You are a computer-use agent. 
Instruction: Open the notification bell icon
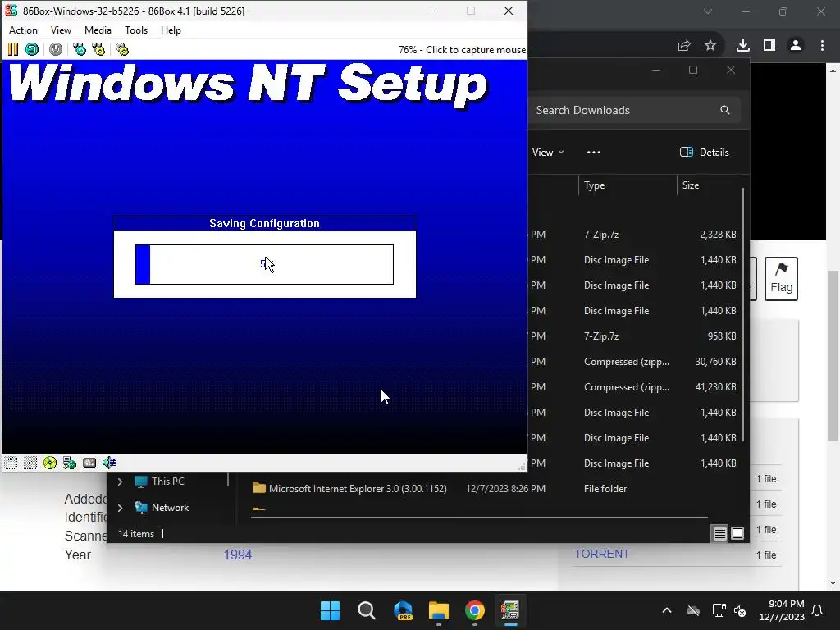pyautogui.click(x=818, y=610)
